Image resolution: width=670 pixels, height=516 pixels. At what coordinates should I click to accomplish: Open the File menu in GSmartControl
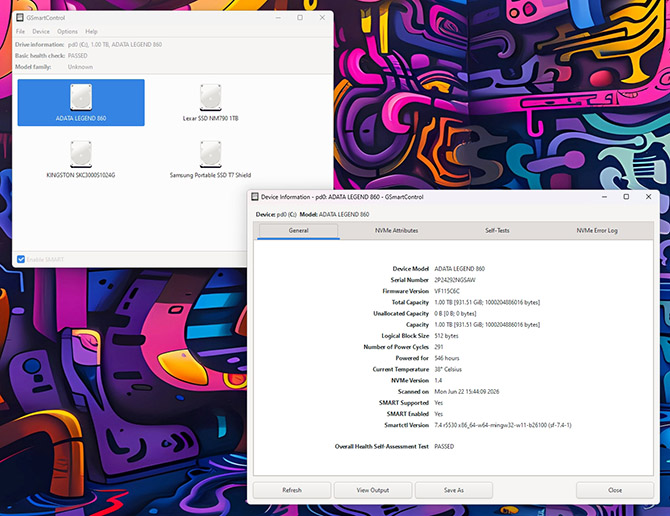20,32
